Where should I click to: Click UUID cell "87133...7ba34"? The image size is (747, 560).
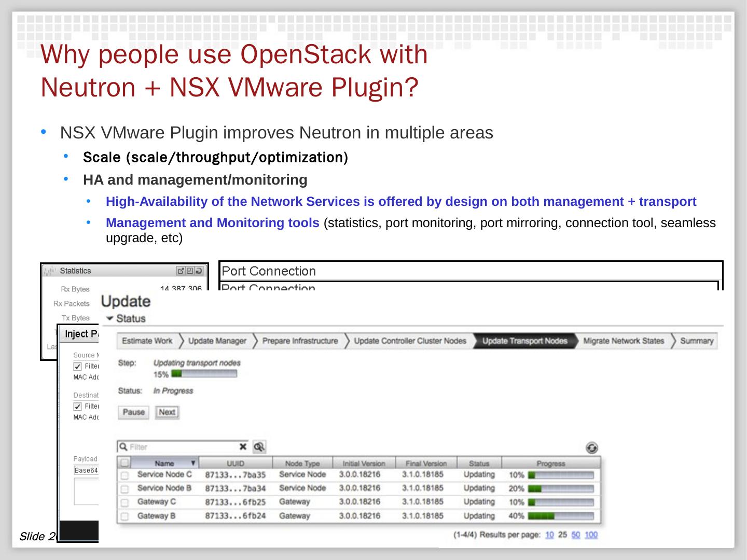pyautogui.click(x=236, y=488)
